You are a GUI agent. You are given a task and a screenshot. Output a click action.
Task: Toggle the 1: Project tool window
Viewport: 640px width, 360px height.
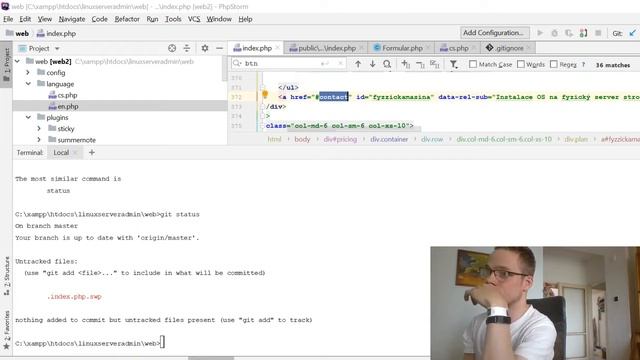coord(6,64)
